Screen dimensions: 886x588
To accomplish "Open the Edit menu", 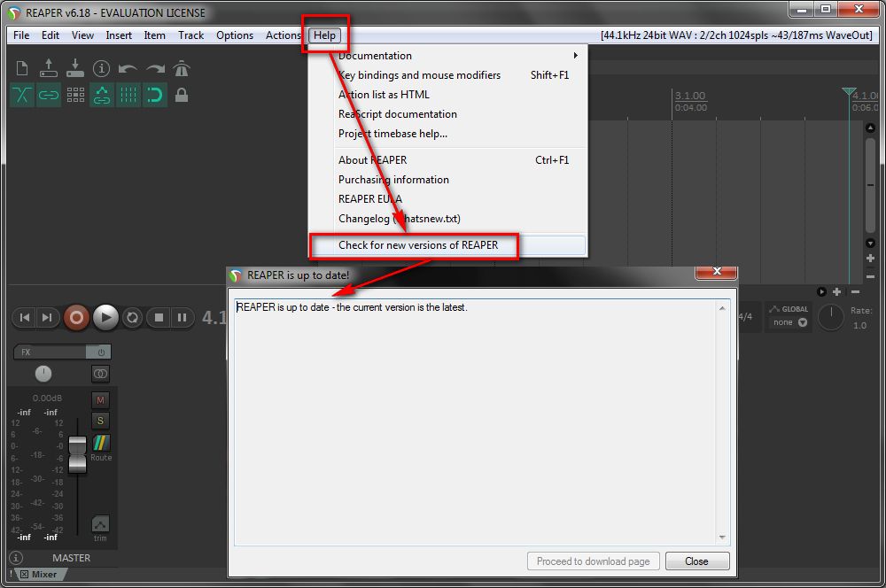I will point(51,35).
